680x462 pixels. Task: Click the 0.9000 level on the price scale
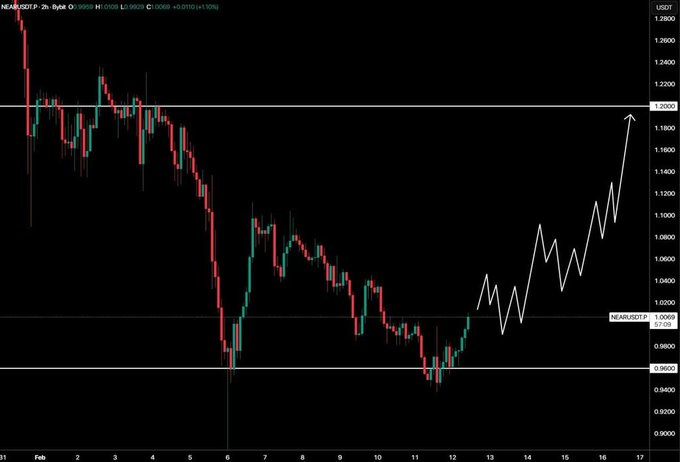click(x=662, y=433)
